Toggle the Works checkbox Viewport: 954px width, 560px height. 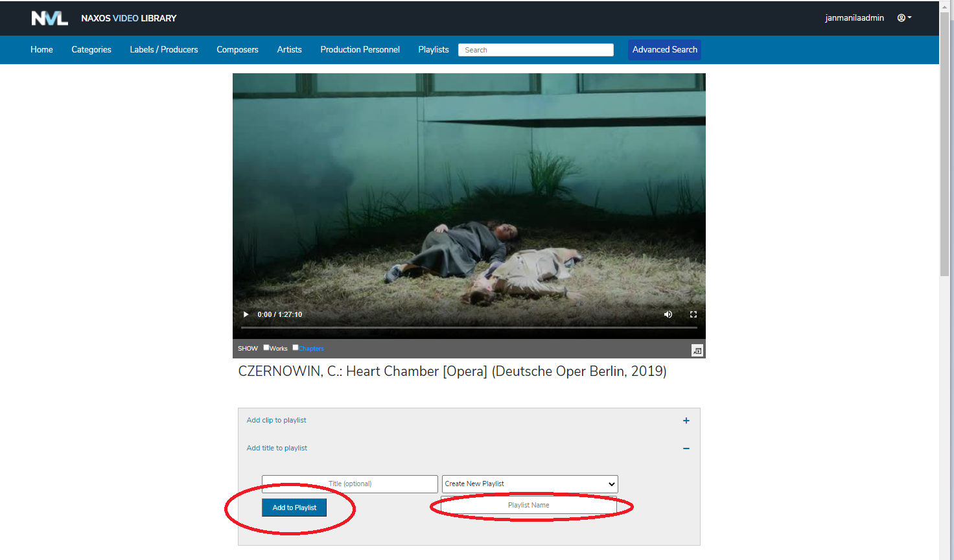pos(266,347)
